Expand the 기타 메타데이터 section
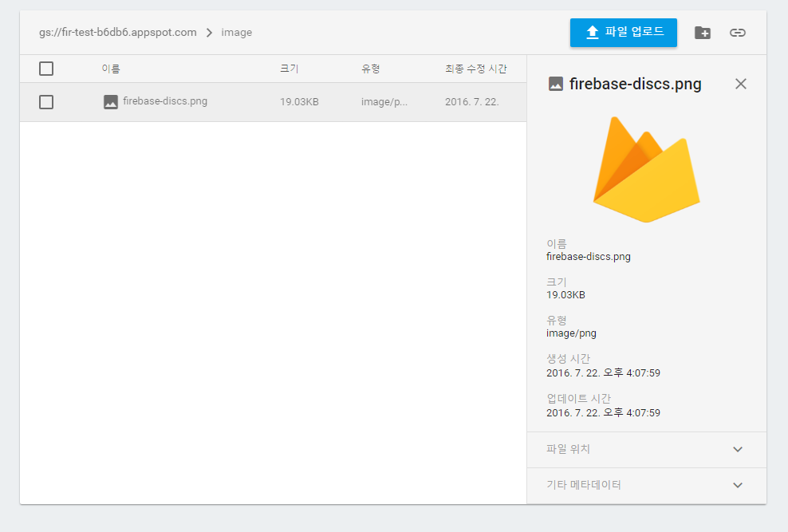The width and height of the screenshot is (788, 532). [x=646, y=485]
